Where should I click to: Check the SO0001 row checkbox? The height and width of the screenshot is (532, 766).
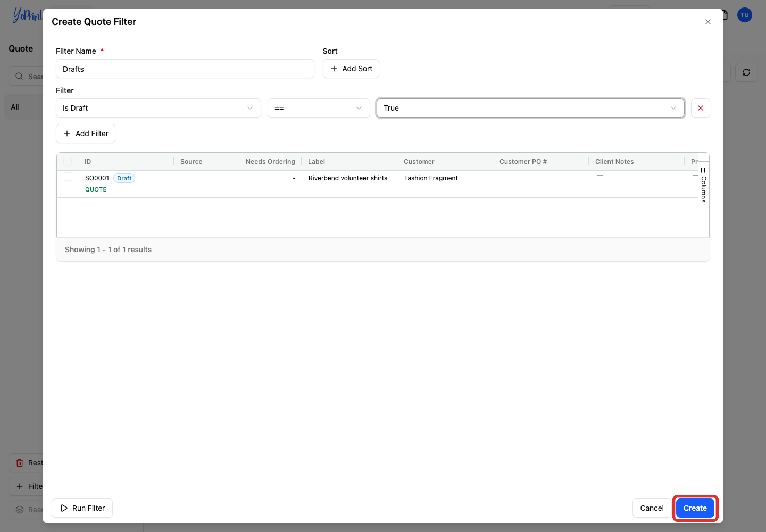point(68,177)
